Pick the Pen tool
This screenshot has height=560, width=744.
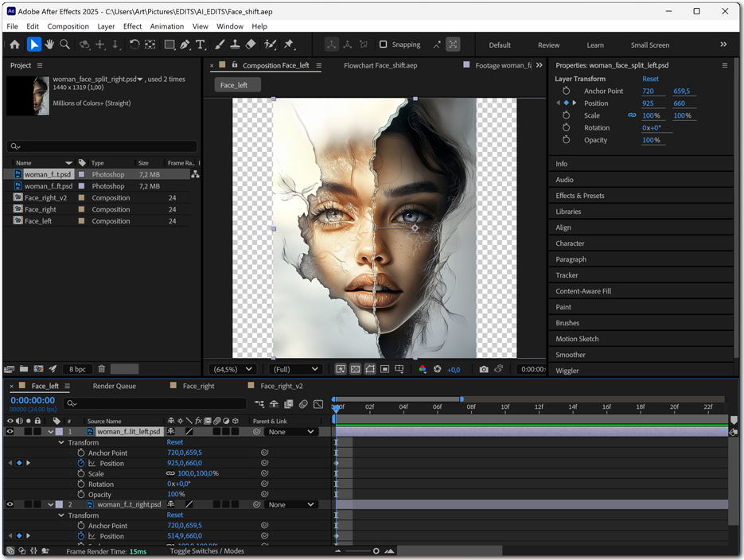click(185, 45)
